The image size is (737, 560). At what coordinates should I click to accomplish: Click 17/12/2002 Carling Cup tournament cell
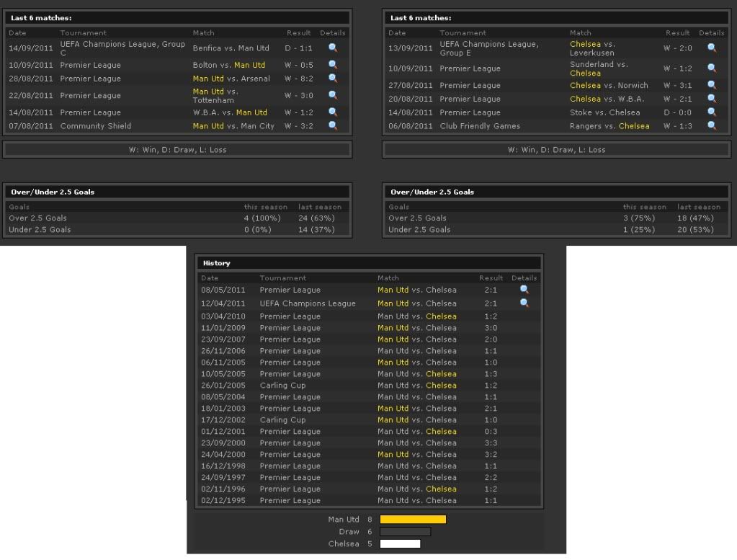[x=282, y=420]
